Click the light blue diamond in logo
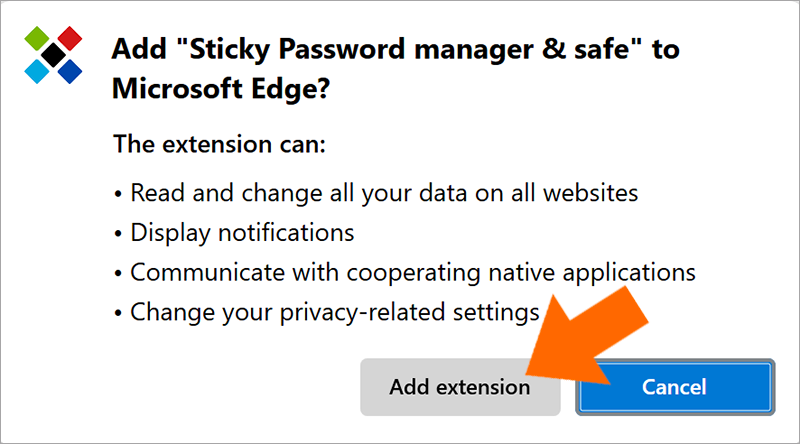 [x=37, y=71]
